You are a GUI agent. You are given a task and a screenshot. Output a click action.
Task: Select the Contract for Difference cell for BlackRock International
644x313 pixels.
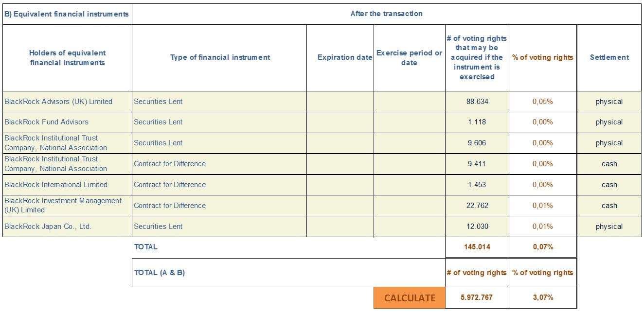click(x=219, y=185)
